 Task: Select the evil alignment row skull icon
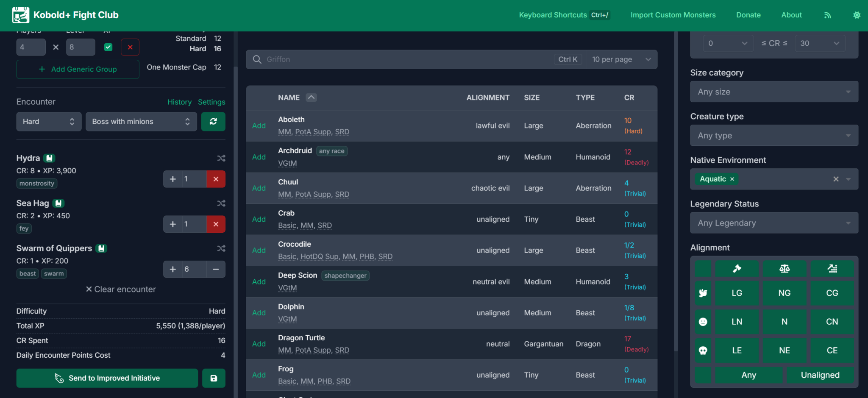tap(703, 351)
